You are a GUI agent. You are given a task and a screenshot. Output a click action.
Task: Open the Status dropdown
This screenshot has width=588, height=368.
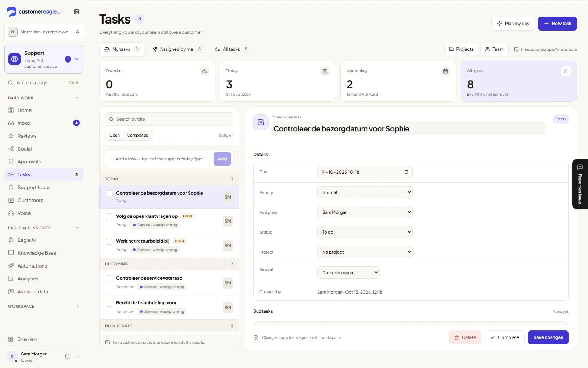pos(365,232)
